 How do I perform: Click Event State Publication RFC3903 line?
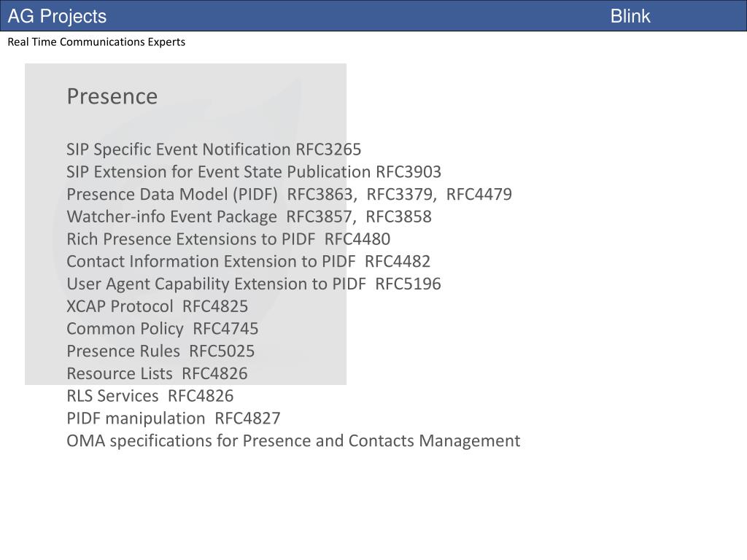(254, 172)
